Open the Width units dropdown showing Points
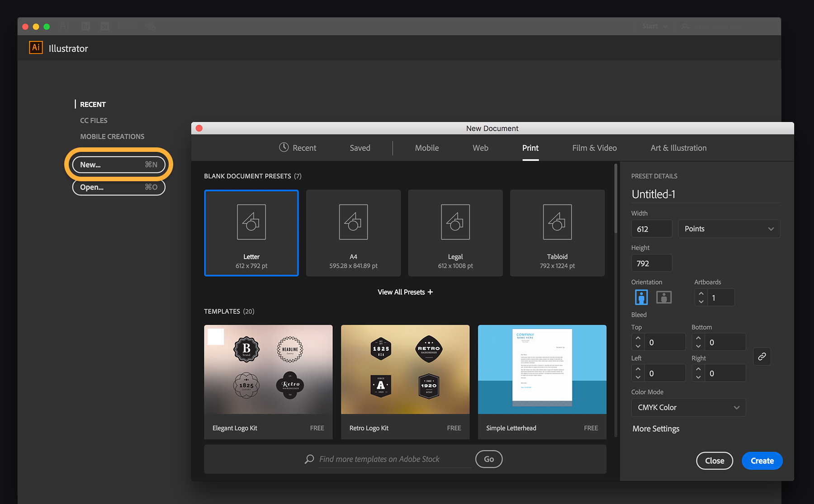The height and width of the screenshot is (504, 814). pyautogui.click(x=728, y=229)
